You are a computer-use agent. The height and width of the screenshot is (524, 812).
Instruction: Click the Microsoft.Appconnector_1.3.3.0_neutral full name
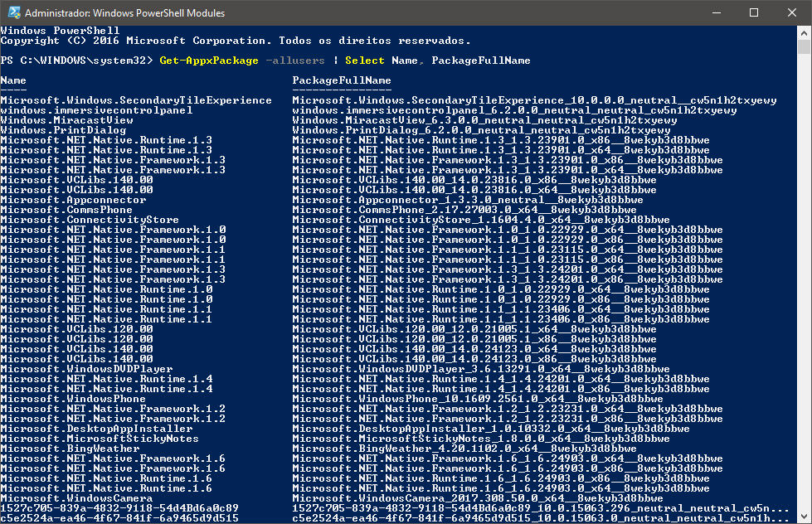[468, 200]
